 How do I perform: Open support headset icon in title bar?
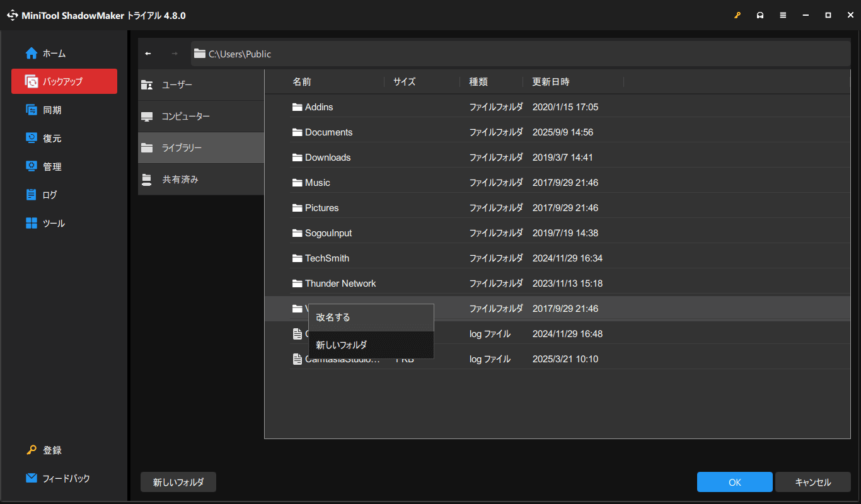[760, 15]
